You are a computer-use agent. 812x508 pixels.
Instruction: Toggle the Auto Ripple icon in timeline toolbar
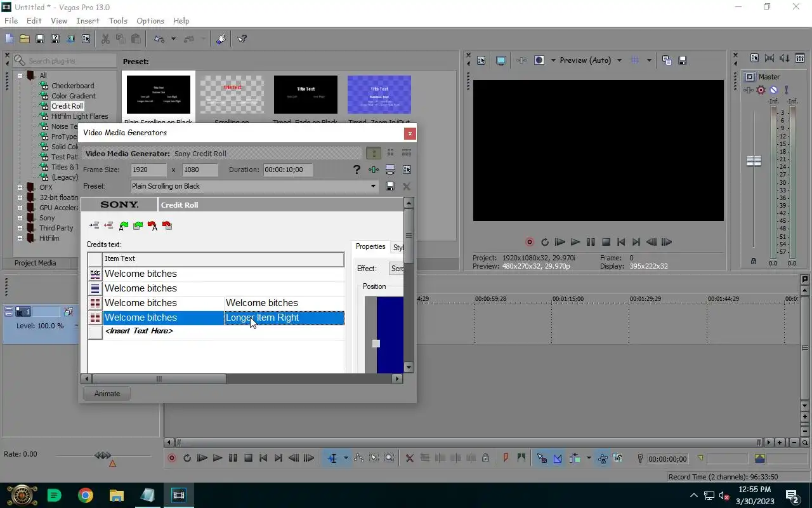(x=574, y=458)
